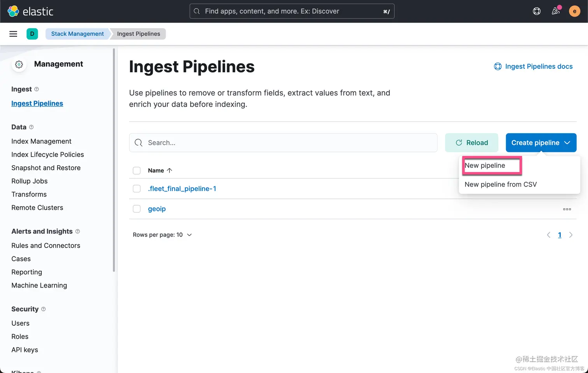588x373 pixels.
Task: Open the newsfeed celebration icon
Action: pyautogui.click(x=556, y=11)
